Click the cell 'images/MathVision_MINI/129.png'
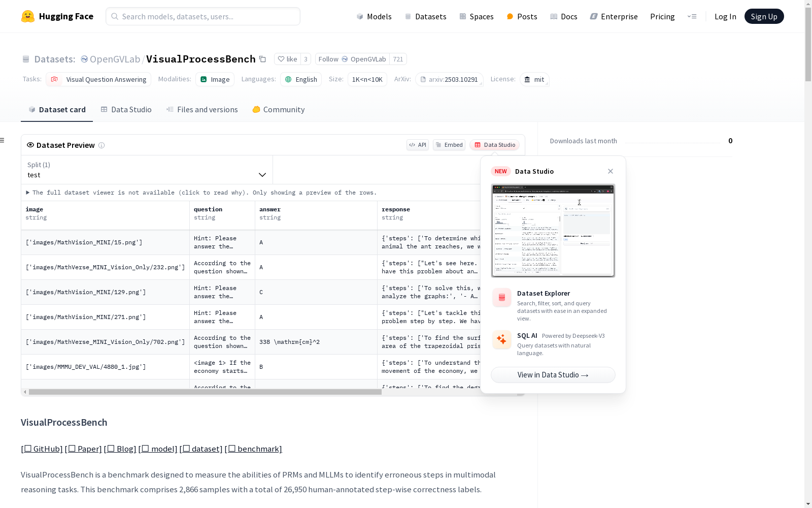This screenshot has width=812, height=508. point(106,292)
